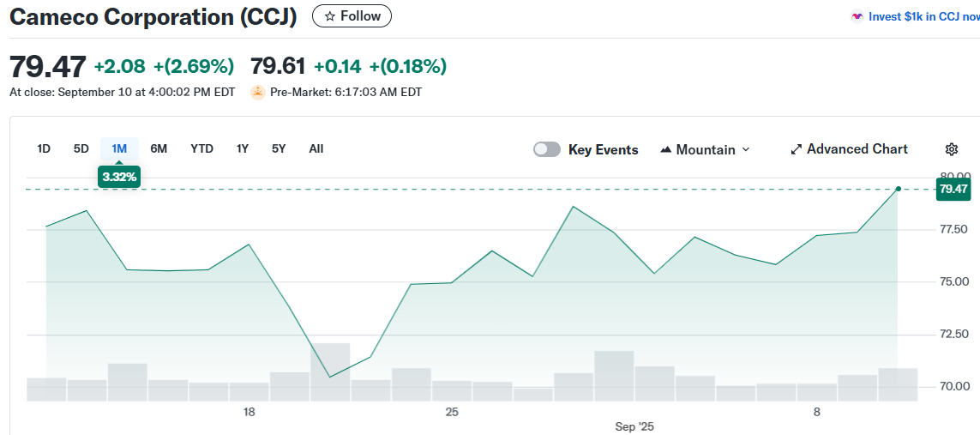Click the chevron arrow next to Mountain

point(745,150)
